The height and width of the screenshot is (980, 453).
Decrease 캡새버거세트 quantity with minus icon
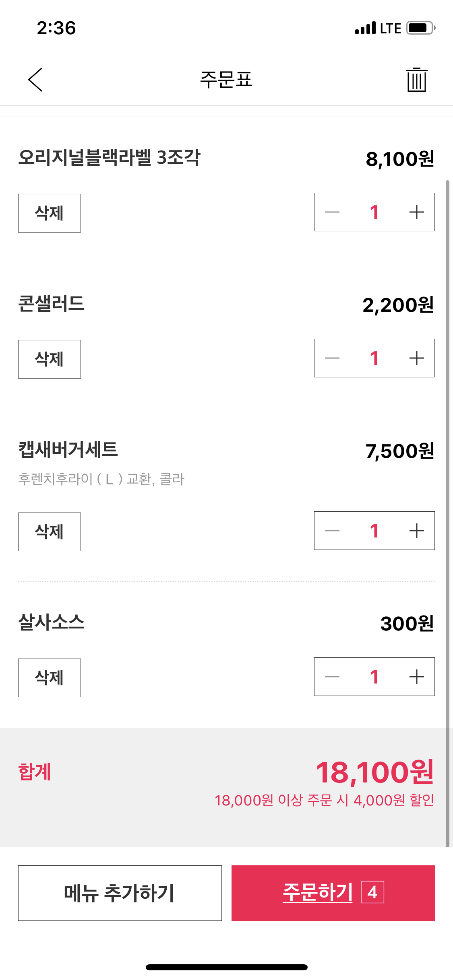coord(332,531)
